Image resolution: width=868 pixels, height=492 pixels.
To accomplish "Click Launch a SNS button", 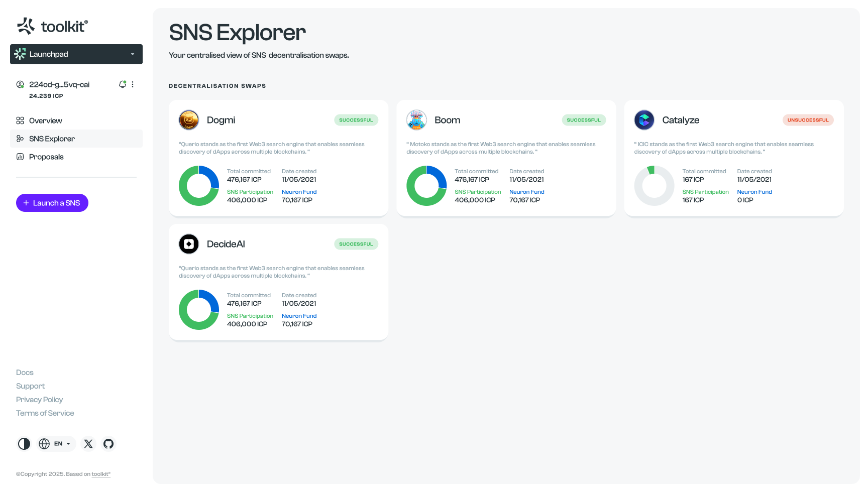I will point(52,203).
